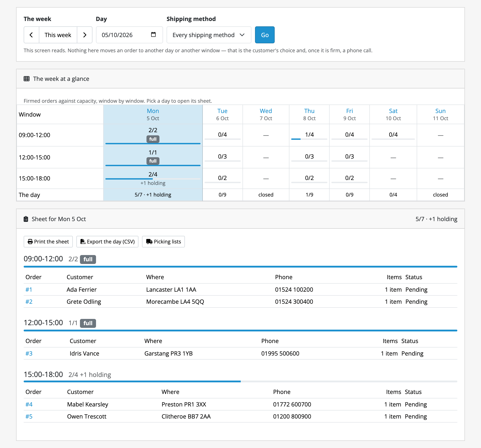Click the clipboard icon beside Sheet for Mon
This screenshot has height=448, width=481.
click(26, 219)
